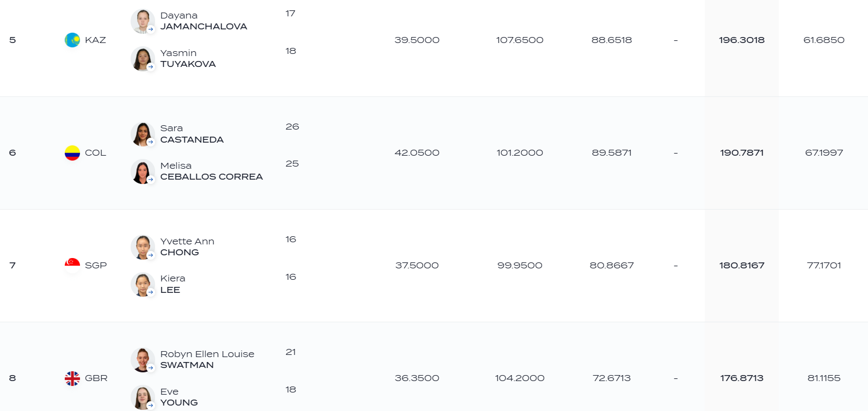Click Eve Young's avatar arrow badge

point(151,405)
